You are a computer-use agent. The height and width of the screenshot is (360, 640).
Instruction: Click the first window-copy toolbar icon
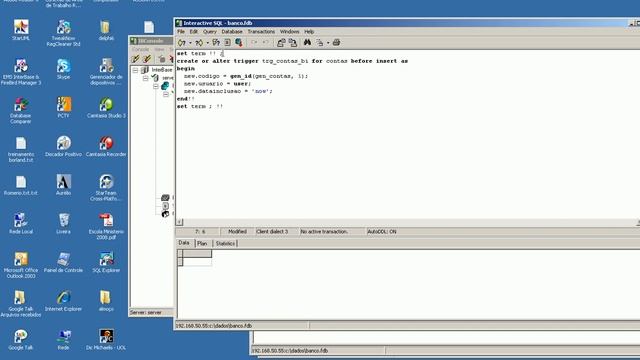(281, 42)
